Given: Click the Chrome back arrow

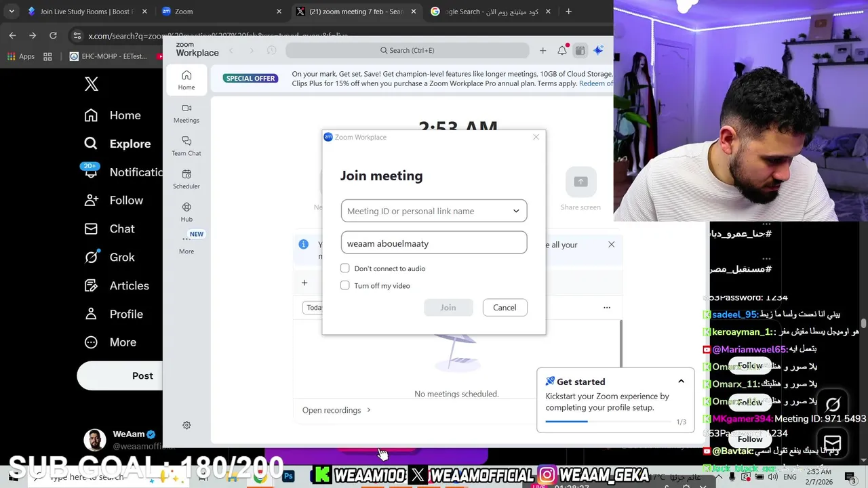Looking at the screenshot, I should point(13,35).
